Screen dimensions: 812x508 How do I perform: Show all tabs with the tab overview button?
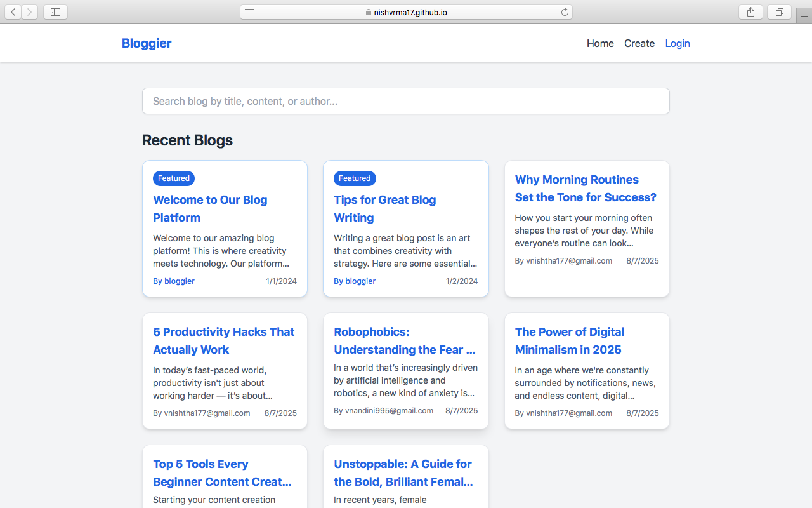(x=779, y=12)
